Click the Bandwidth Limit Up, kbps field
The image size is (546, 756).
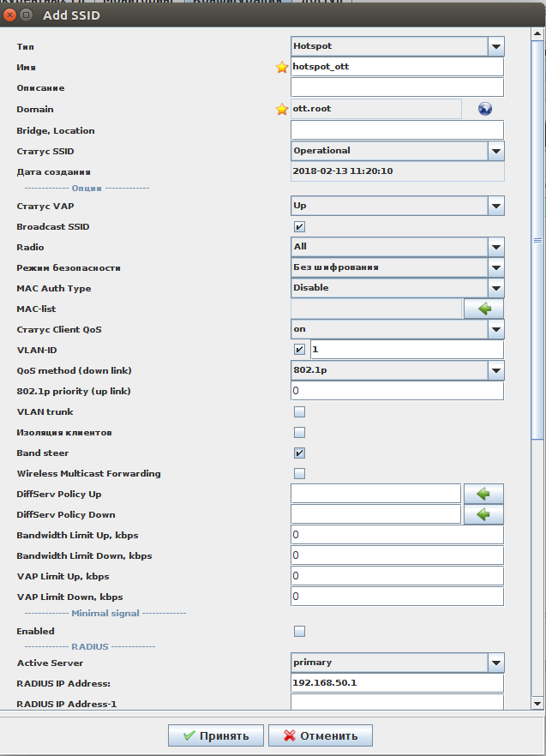click(397, 535)
